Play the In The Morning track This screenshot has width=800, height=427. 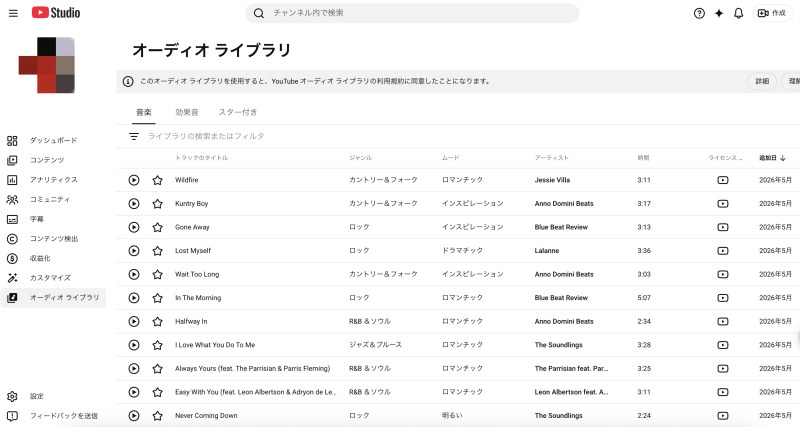[134, 298]
